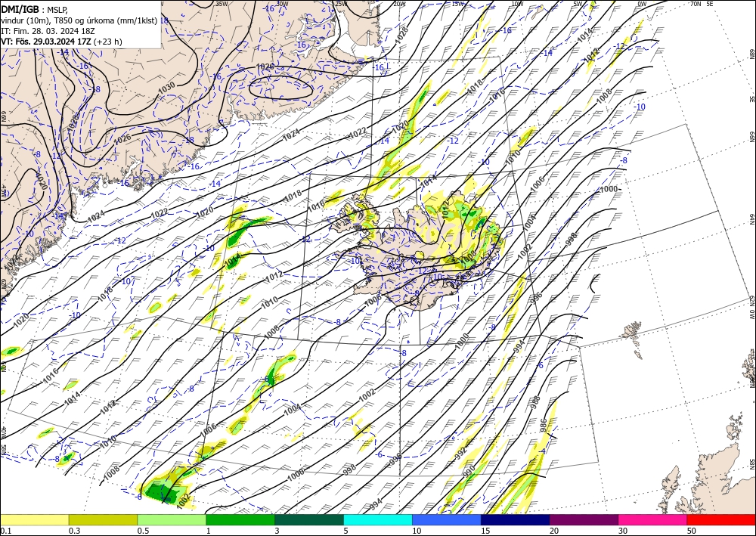Click the '0W' longitude label at top
Viewport: 756px width, 536px height.
point(642,4)
